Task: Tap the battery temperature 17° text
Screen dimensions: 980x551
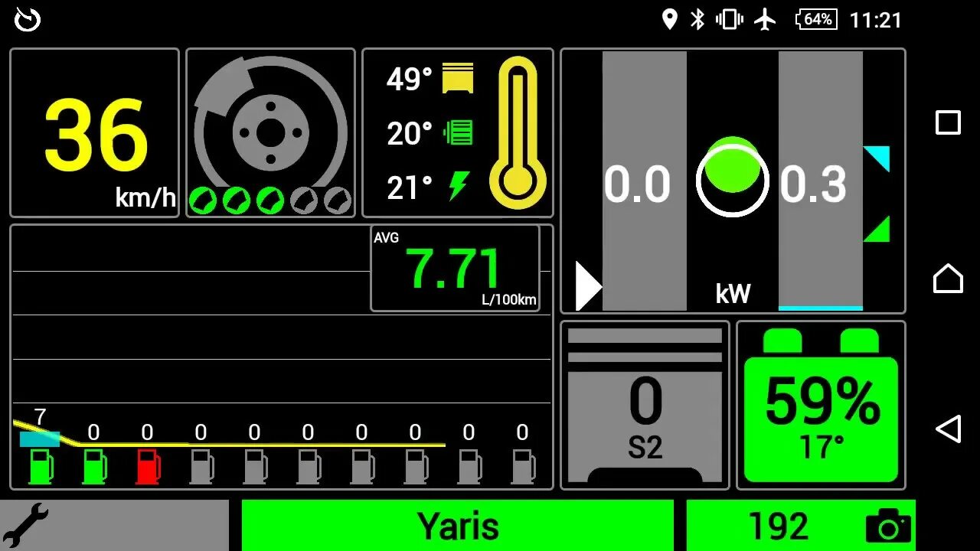Action: [x=822, y=446]
